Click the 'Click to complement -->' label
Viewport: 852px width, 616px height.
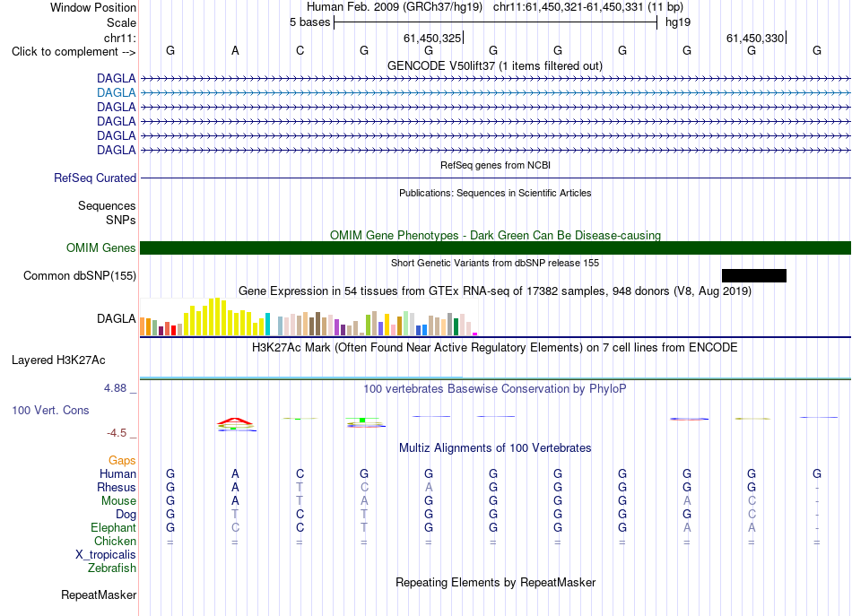click(74, 52)
